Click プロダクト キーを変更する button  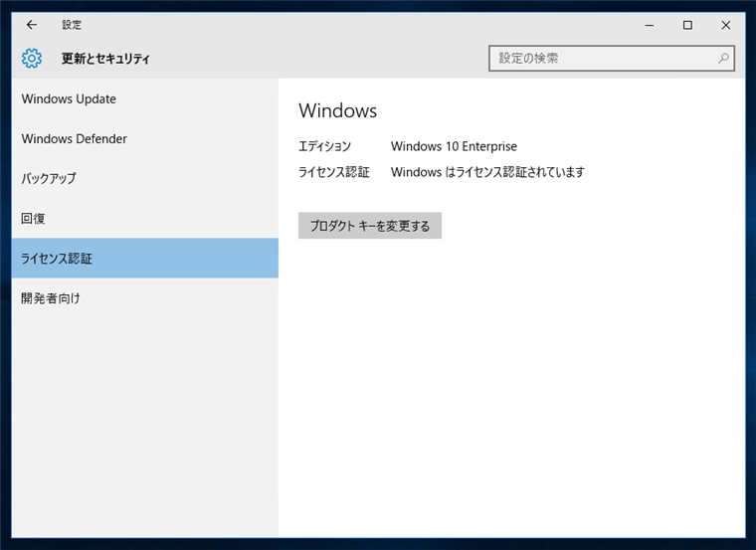click(x=370, y=226)
